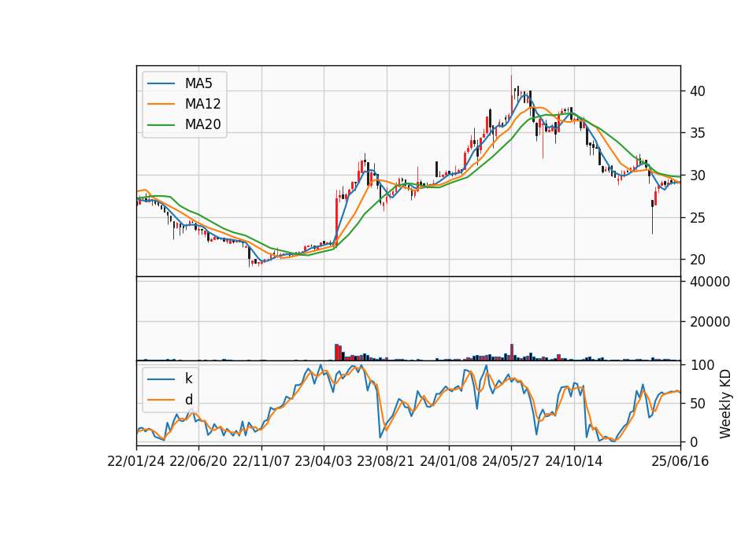Screen dimensions: 756x543
Task: Click the MA20 legend label
Action: click(202, 125)
